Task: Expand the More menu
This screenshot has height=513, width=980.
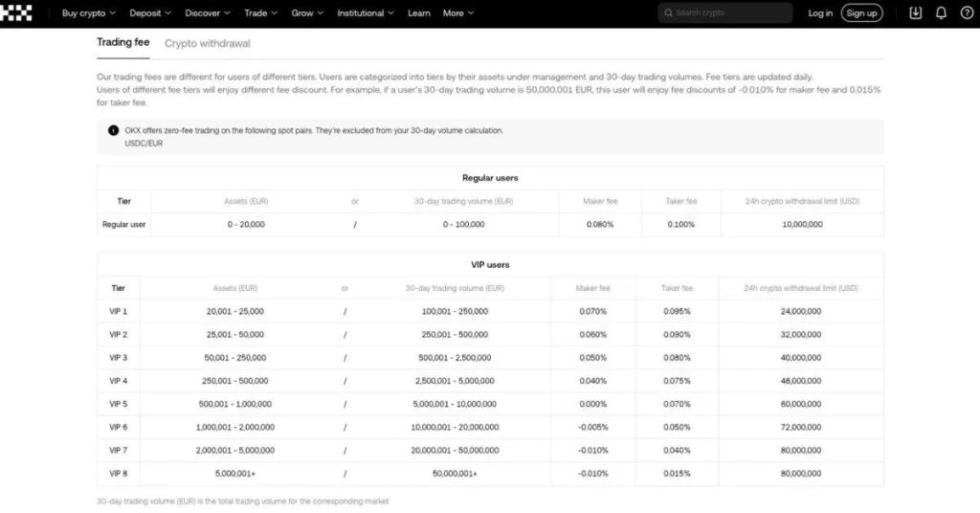Action: point(458,13)
